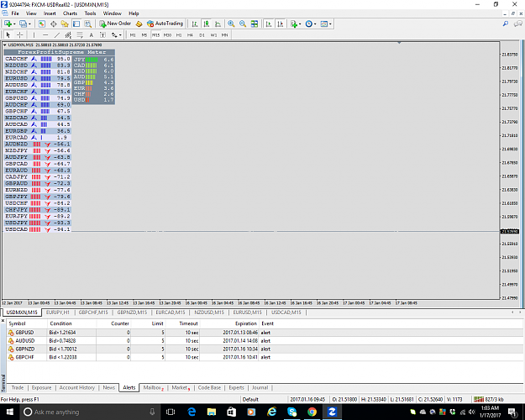The image size is (525, 420).
Task: Zoom in on the chart
Action: click(x=231, y=24)
